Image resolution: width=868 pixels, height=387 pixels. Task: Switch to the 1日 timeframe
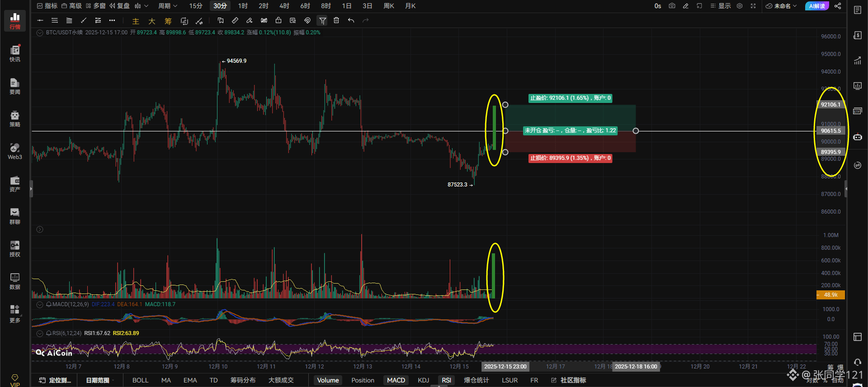(x=347, y=6)
